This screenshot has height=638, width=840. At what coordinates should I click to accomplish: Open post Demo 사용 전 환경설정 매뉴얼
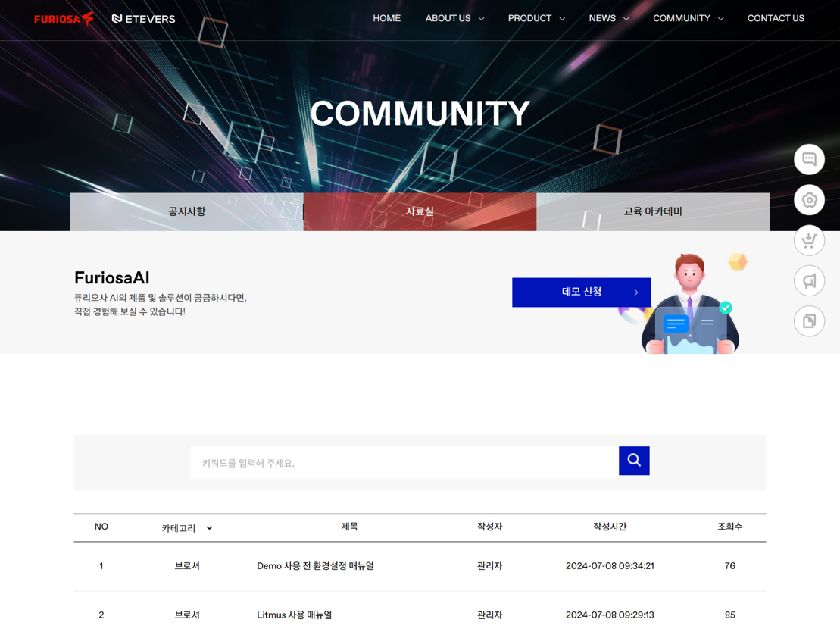tap(316, 565)
